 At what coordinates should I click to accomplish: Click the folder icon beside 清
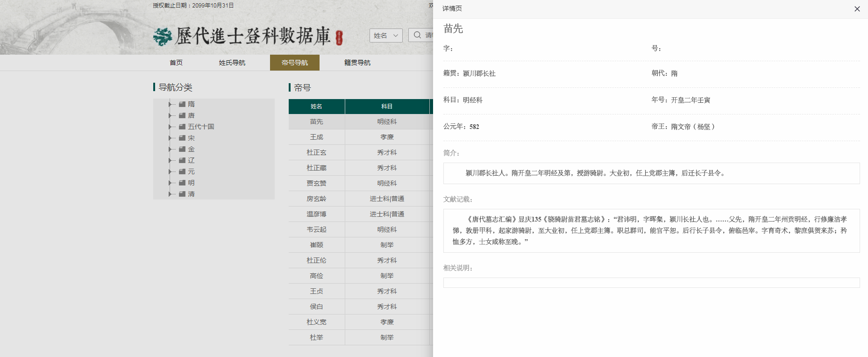[x=182, y=194]
